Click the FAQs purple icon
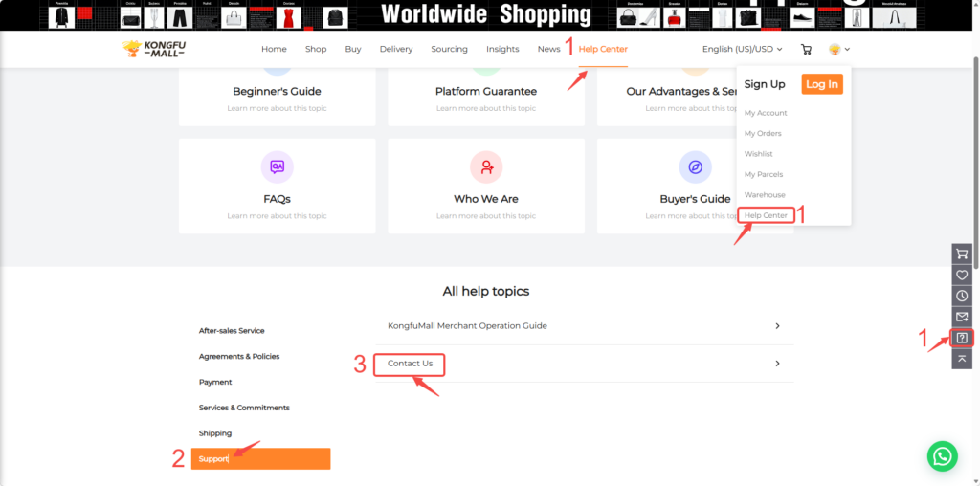The width and height of the screenshot is (980, 486). coord(277,166)
